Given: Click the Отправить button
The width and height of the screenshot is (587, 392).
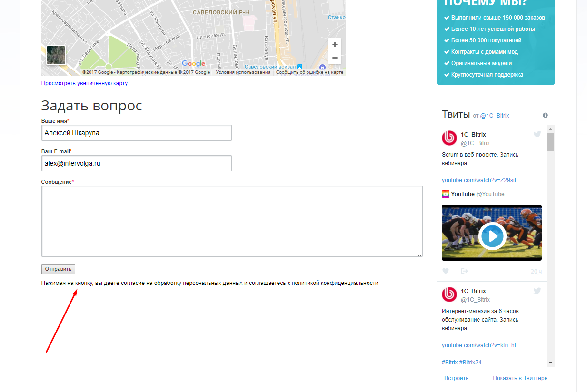Looking at the screenshot, I should [58, 269].
